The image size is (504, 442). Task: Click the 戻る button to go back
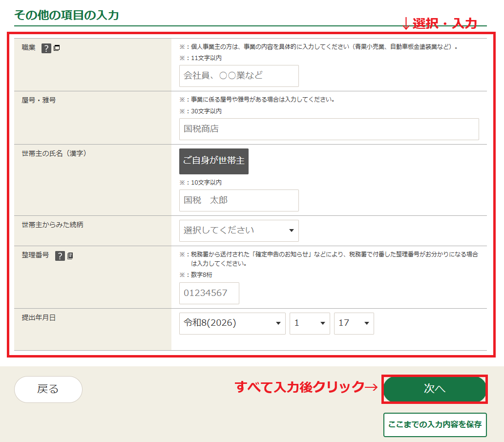(x=48, y=389)
